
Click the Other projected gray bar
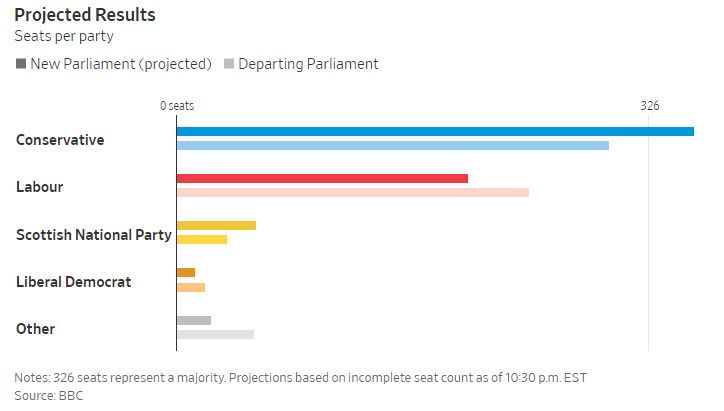(194, 320)
